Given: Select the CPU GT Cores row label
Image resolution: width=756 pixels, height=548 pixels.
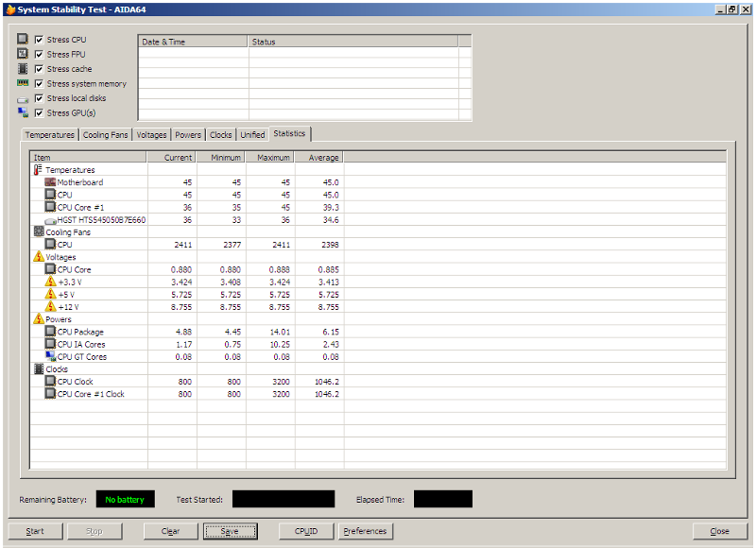Looking at the screenshot, I should 82,356.
